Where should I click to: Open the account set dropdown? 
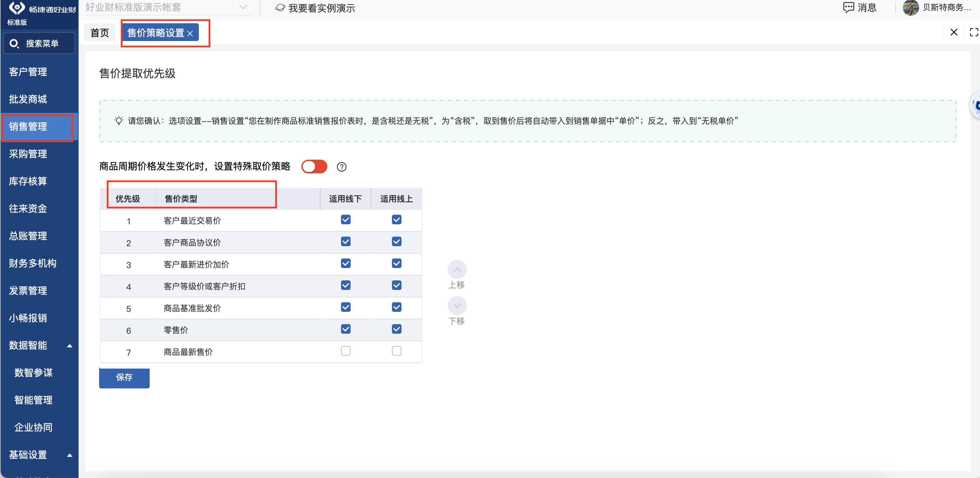click(x=243, y=7)
